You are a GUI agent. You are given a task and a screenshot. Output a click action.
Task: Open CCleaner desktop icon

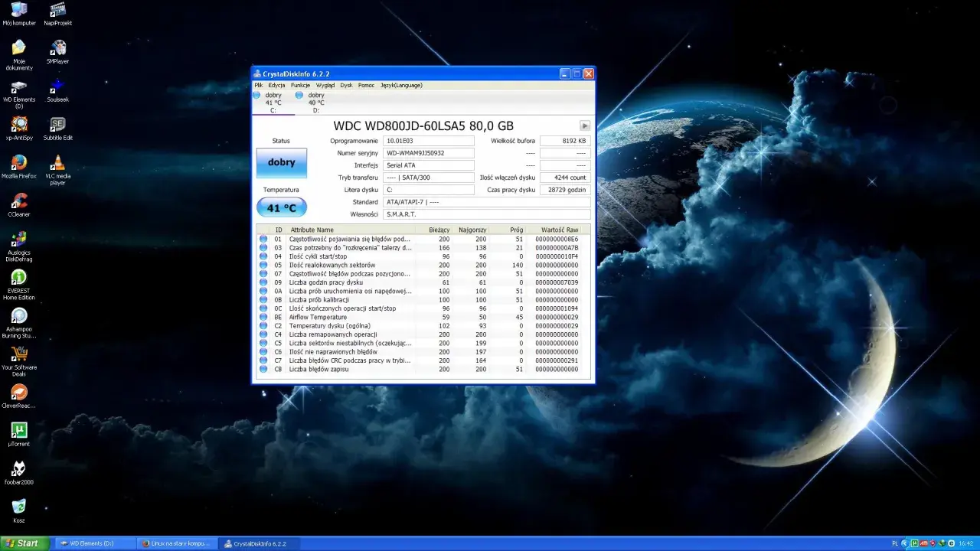[x=19, y=205]
